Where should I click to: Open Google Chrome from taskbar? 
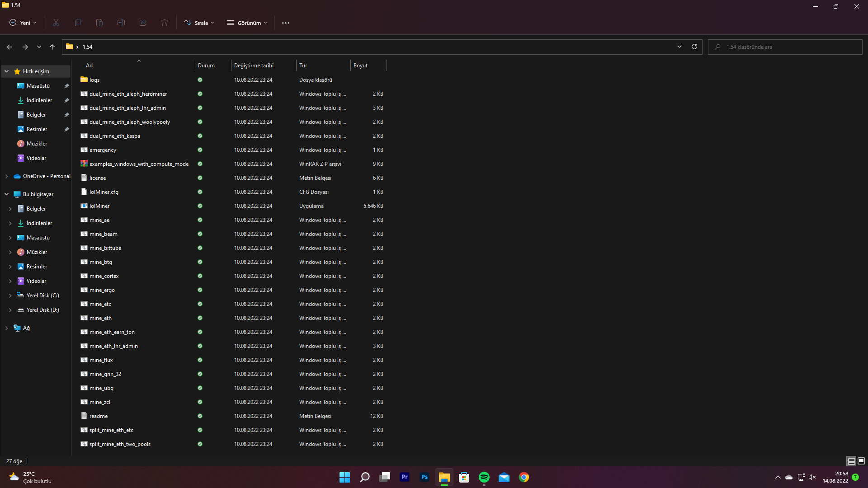[524, 477]
